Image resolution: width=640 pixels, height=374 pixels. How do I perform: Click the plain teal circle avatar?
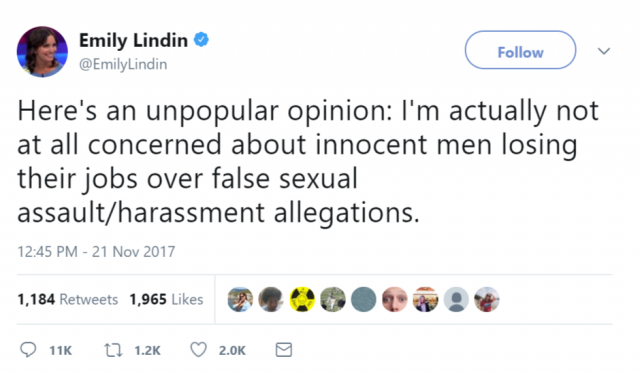pos(363,299)
